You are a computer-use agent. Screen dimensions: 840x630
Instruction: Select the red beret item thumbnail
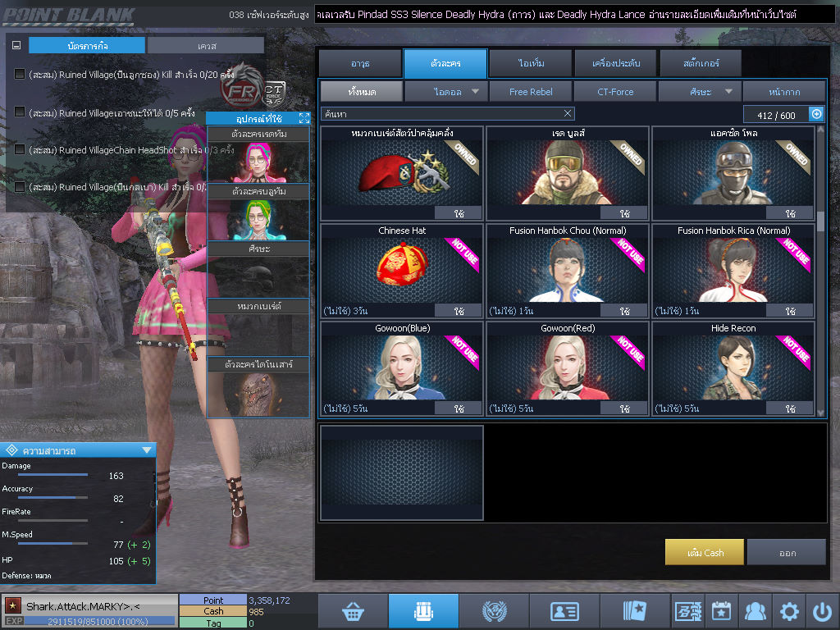click(x=402, y=172)
